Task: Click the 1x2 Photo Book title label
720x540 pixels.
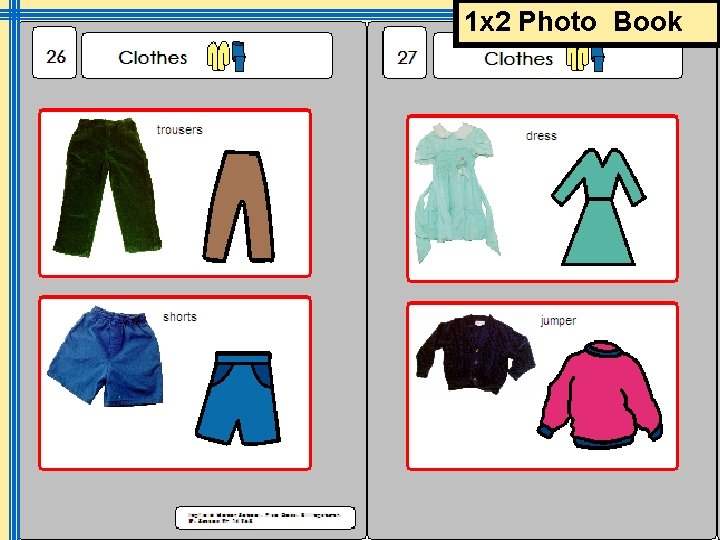Action: coord(587,23)
